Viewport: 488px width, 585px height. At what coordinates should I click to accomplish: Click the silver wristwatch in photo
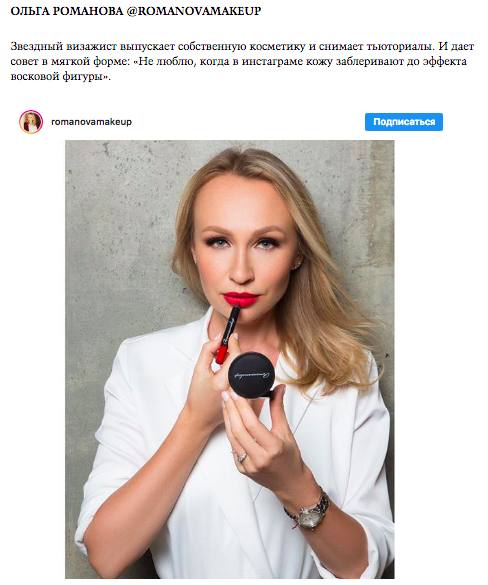click(x=309, y=512)
